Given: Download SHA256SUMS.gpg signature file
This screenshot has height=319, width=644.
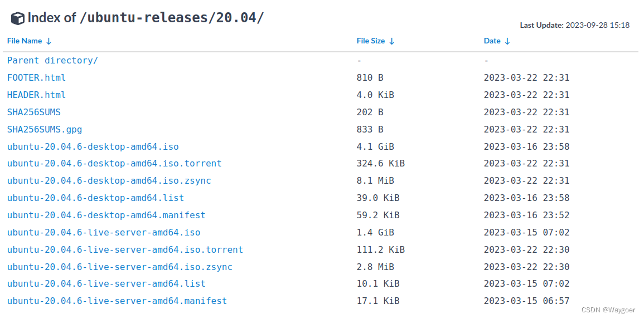Looking at the screenshot, I should [x=45, y=129].
